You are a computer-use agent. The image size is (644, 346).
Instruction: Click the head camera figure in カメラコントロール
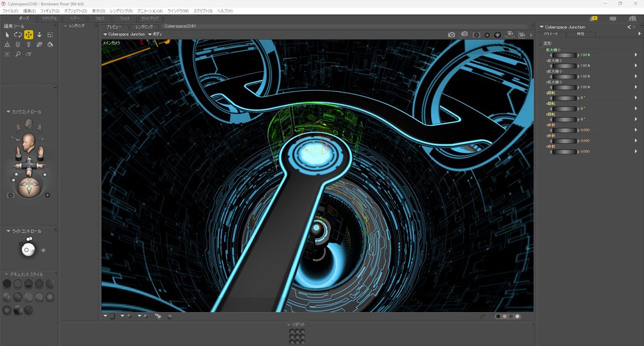pos(28,142)
